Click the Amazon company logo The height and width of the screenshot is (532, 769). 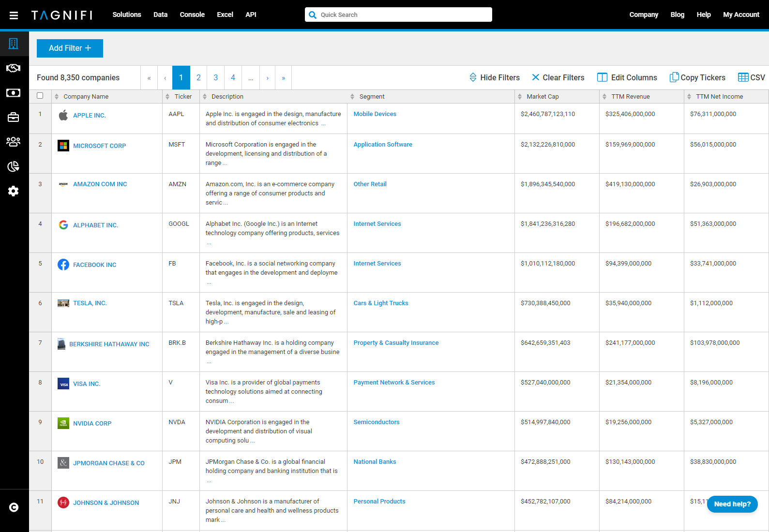[x=63, y=184]
